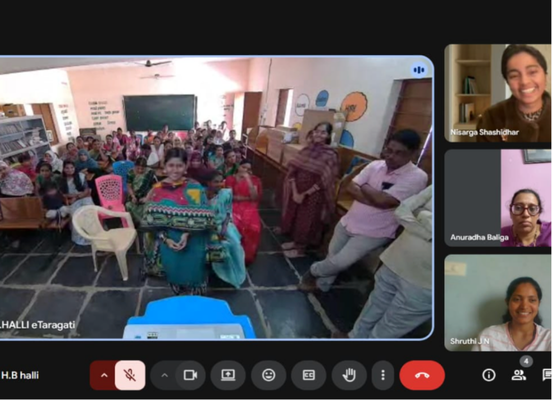Viewport: 552px width, 401px height.
Task: Turn on closed captions
Action: pos(309,375)
